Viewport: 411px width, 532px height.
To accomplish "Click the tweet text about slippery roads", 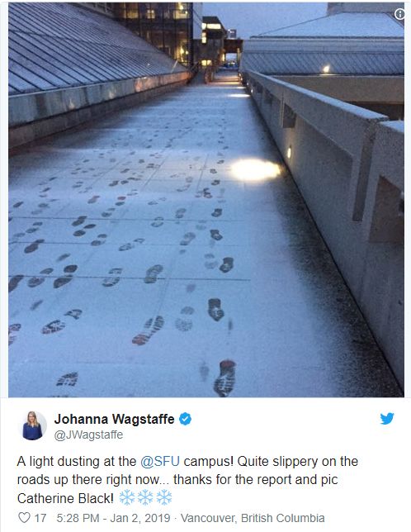I will tap(187, 480).
